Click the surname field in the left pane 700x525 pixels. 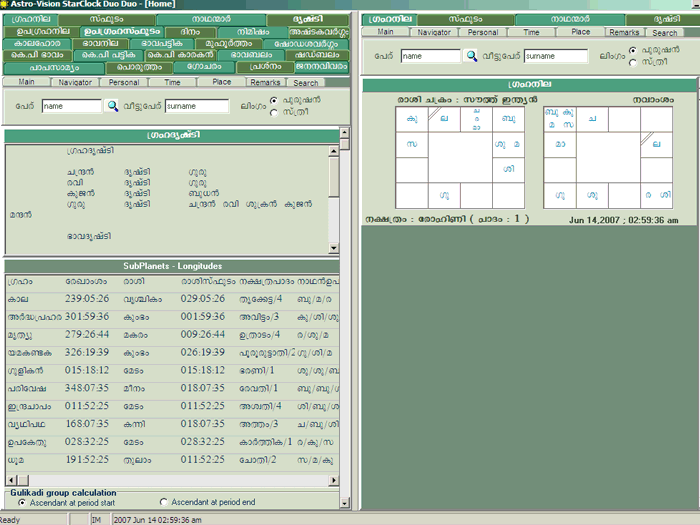click(x=196, y=106)
